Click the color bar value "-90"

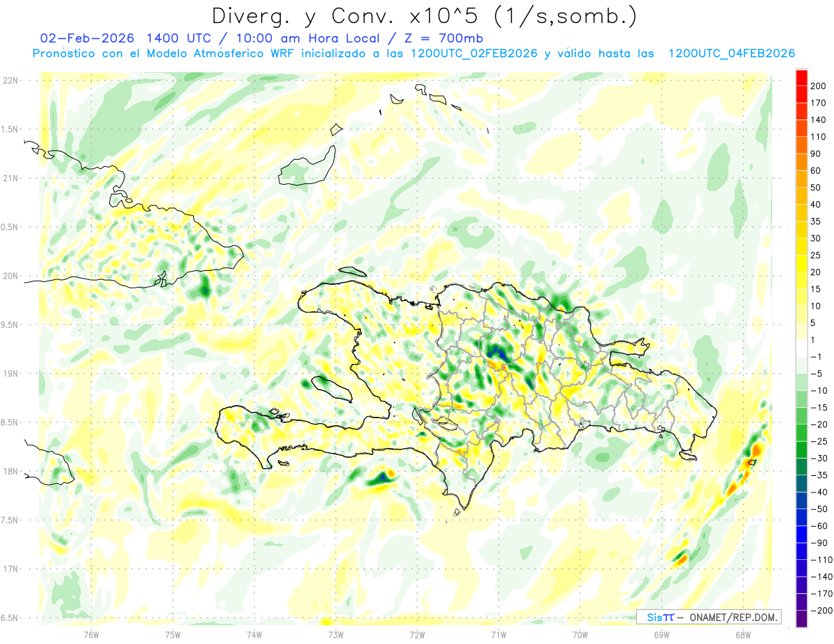click(819, 543)
